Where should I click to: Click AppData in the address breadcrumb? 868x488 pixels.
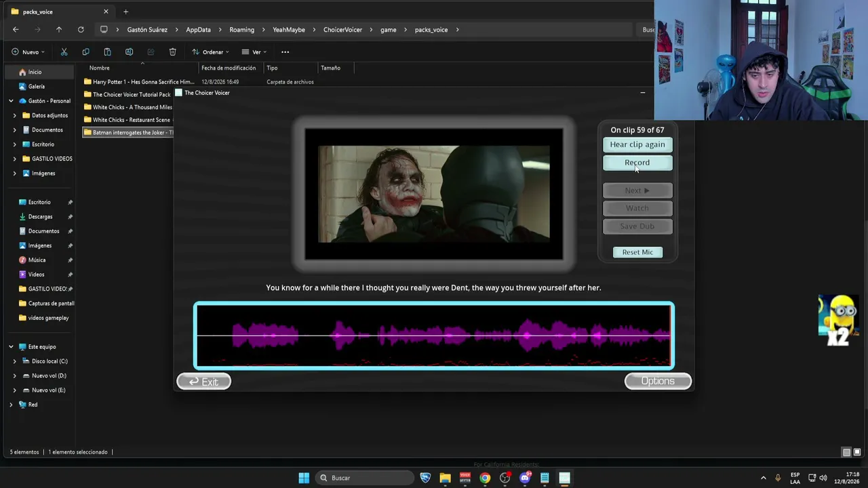point(198,30)
